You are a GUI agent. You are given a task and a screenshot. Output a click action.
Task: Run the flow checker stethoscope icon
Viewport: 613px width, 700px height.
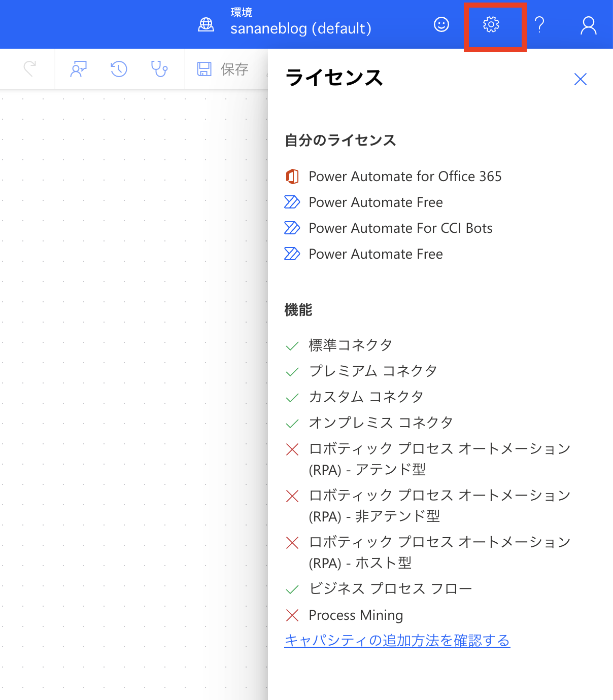159,69
